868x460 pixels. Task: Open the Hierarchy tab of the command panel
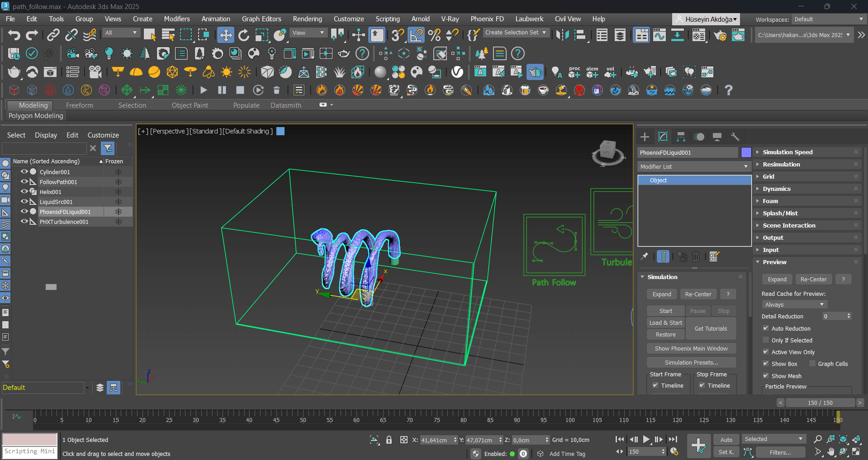681,136
